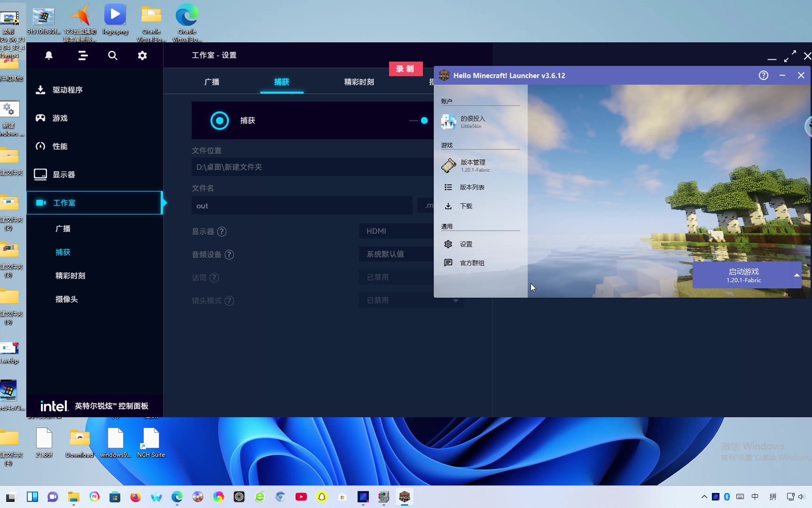This screenshot has height=508, width=812.
Task: Open 捕获 sub-item under 工作室
Action: point(63,252)
